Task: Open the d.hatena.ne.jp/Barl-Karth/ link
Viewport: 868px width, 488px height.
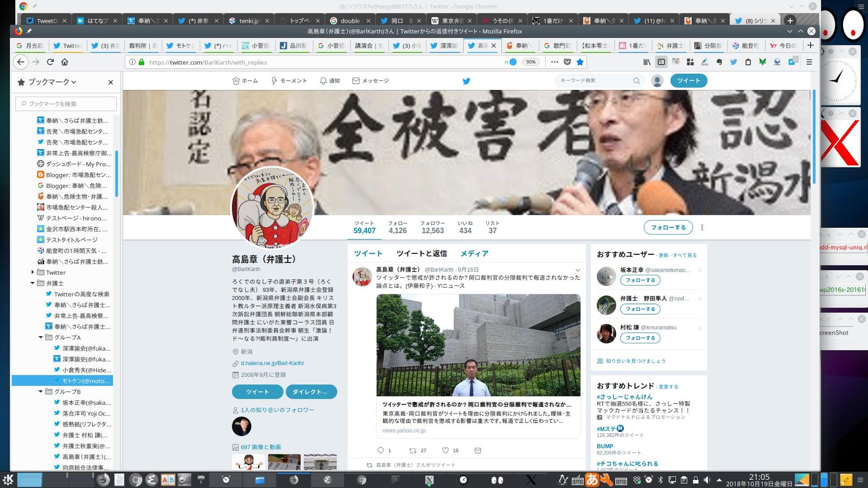Action: tap(272, 363)
